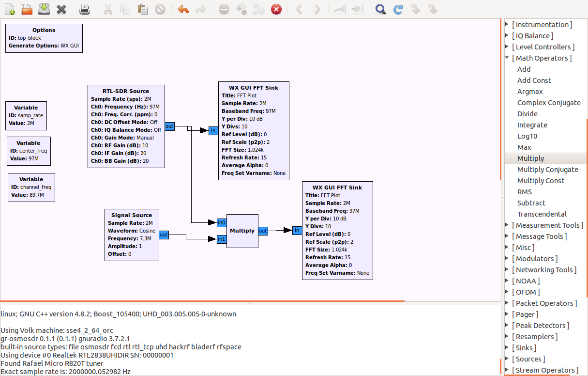The height and width of the screenshot is (376, 588).
Task: Create a new flow graph
Action: click(x=10, y=9)
